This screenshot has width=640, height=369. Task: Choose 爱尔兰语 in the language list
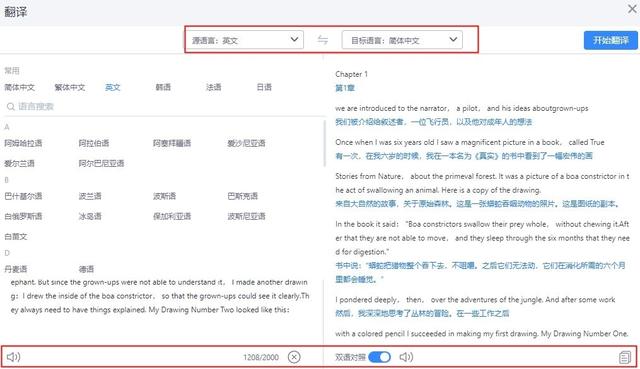tap(20, 164)
